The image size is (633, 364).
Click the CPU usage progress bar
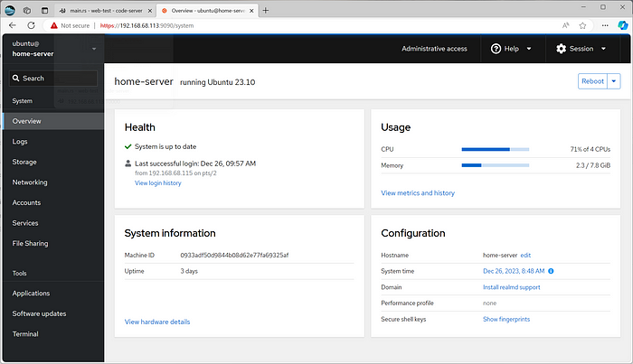pyautogui.click(x=495, y=149)
